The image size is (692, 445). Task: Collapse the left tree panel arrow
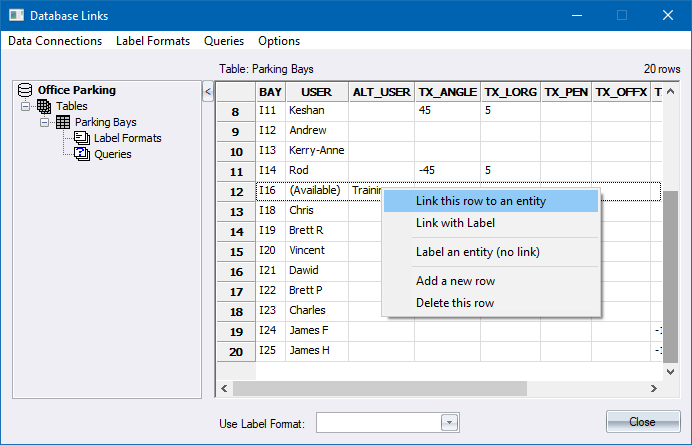click(208, 92)
